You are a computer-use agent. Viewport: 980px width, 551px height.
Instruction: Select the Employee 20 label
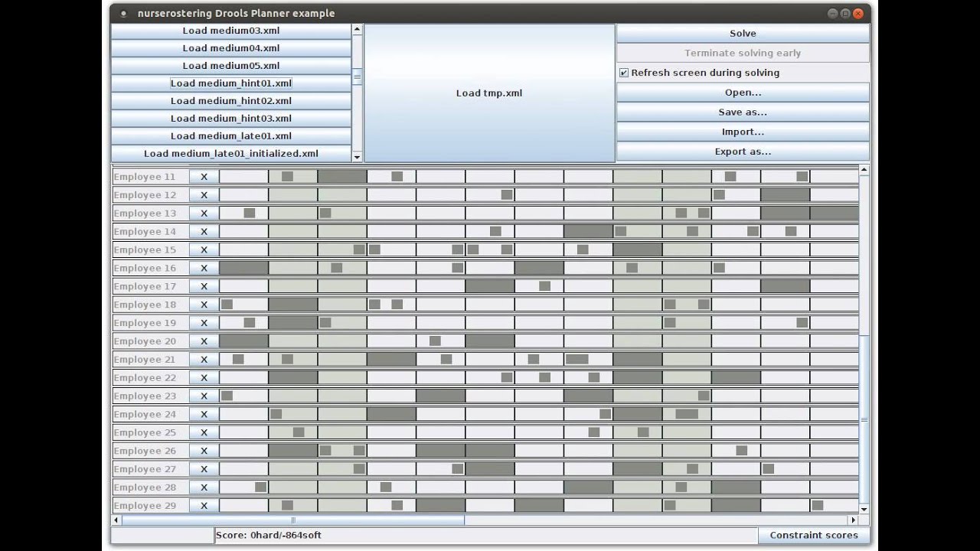[x=145, y=341]
